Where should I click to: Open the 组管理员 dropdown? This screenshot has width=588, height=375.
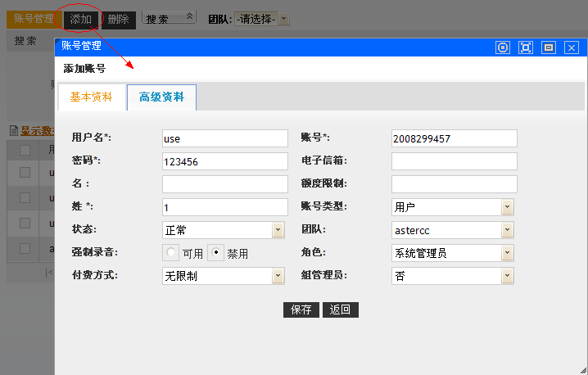508,276
